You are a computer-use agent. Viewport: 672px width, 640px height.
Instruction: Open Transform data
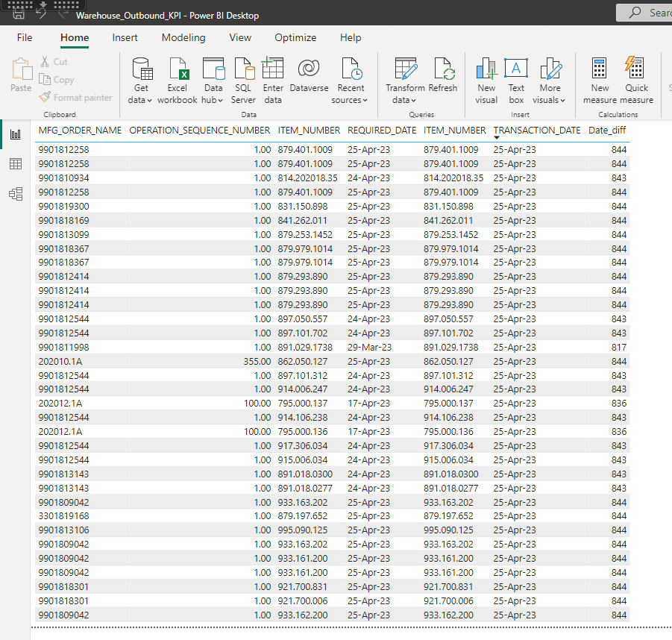405,81
